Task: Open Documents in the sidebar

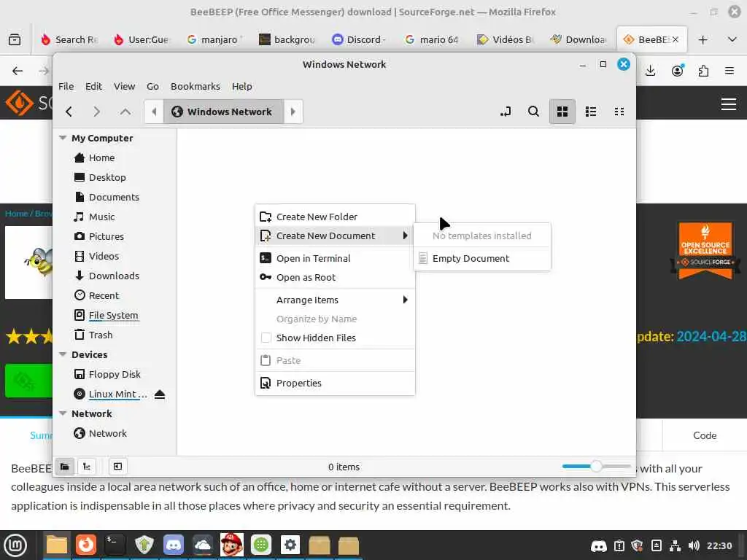Action: point(115,197)
